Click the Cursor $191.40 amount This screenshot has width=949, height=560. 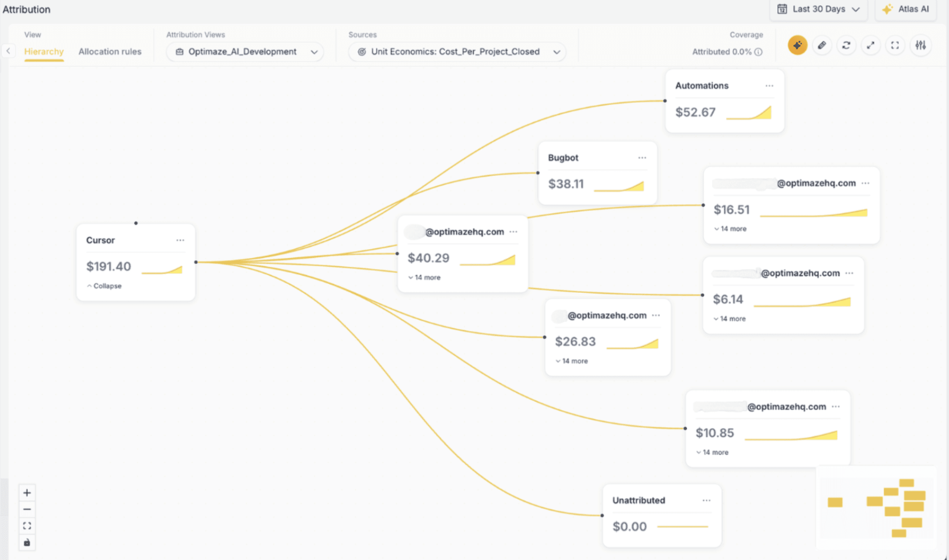109,266
